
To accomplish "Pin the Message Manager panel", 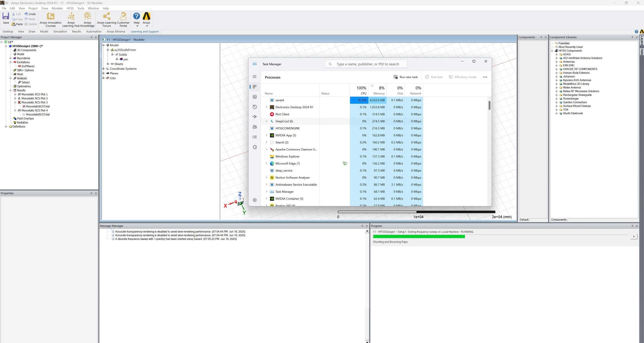I will pyautogui.click(x=362, y=226).
